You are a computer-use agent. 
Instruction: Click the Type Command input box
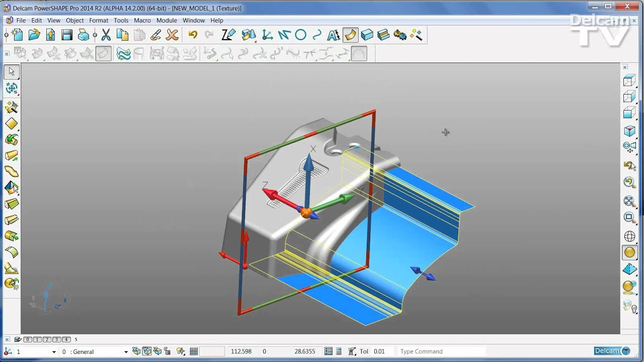coord(441,351)
